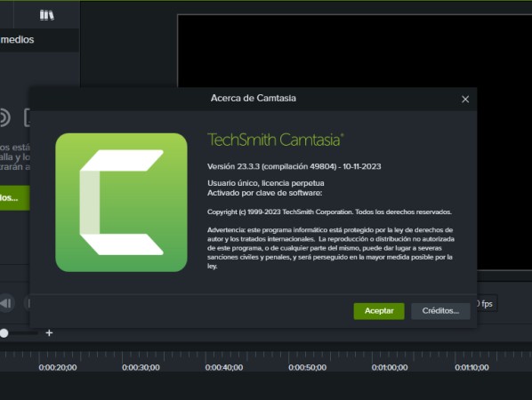Click the timeline zoom-in plus icon
Image resolution: width=532 pixels, height=400 pixels.
[x=49, y=332]
